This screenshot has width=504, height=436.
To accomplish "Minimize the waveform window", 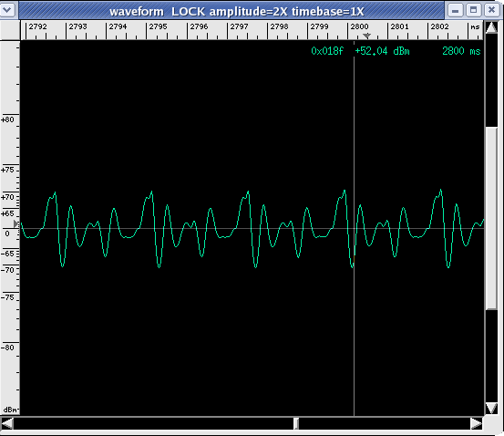I will click(x=455, y=10).
